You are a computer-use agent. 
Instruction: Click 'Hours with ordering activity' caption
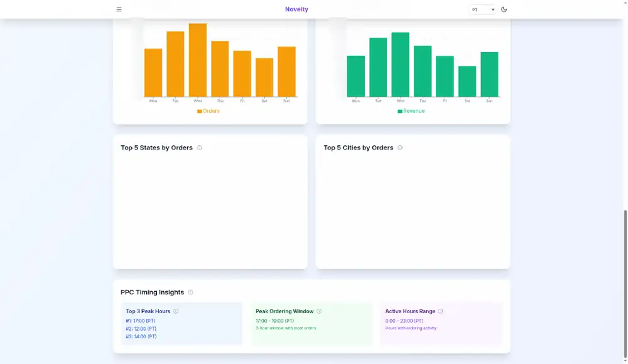pyautogui.click(x=411, y=328)
